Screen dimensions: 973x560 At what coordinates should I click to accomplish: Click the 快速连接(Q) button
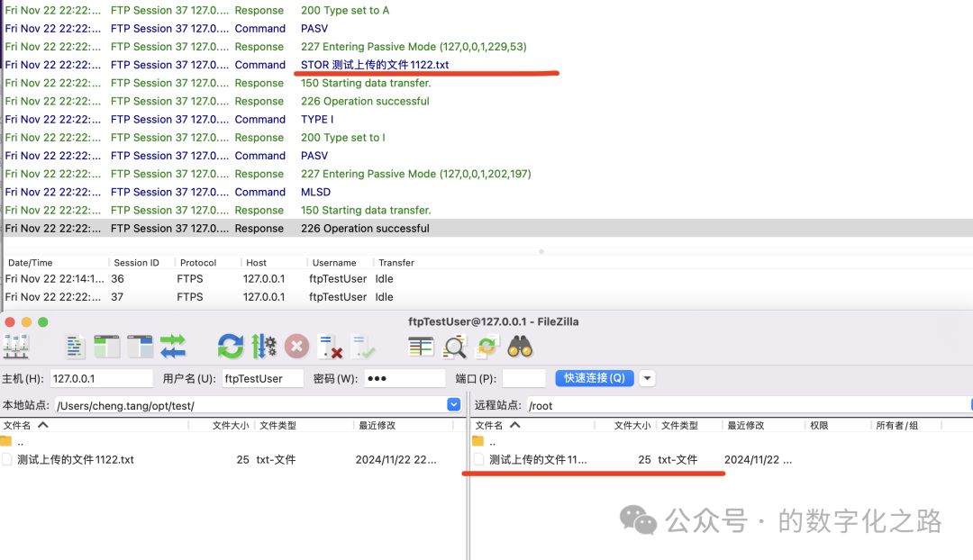pos(595,378)
